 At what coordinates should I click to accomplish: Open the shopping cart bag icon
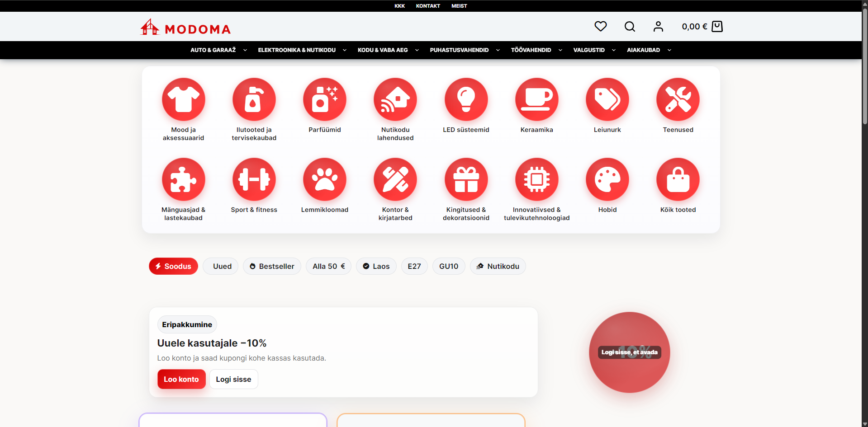pos(717,27)
